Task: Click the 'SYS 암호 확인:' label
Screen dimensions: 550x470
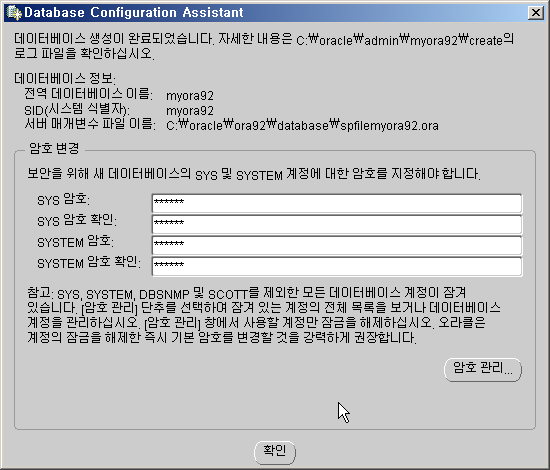Action: 77,221
